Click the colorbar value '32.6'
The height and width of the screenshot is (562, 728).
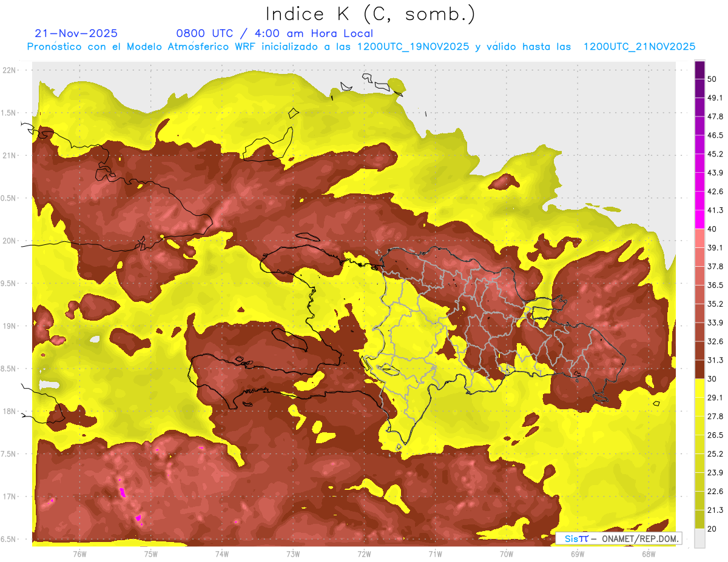coord(715,341)
